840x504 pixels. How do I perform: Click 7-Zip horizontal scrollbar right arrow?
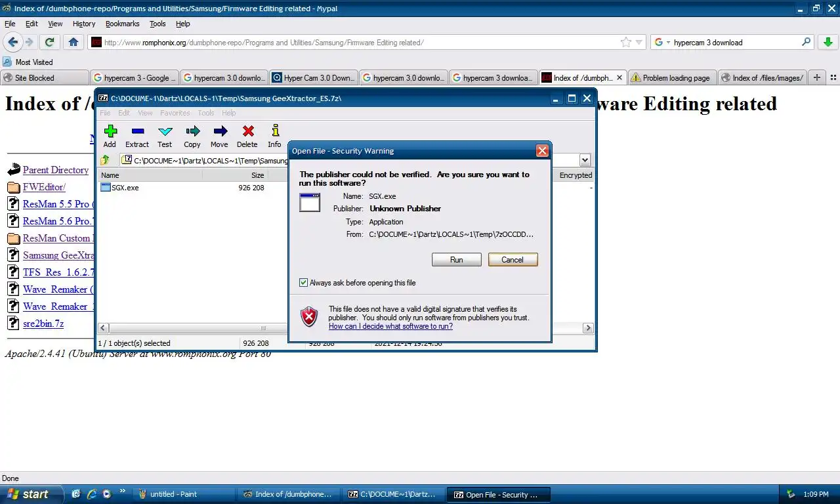pyautogui.click(x=588, y=327)
